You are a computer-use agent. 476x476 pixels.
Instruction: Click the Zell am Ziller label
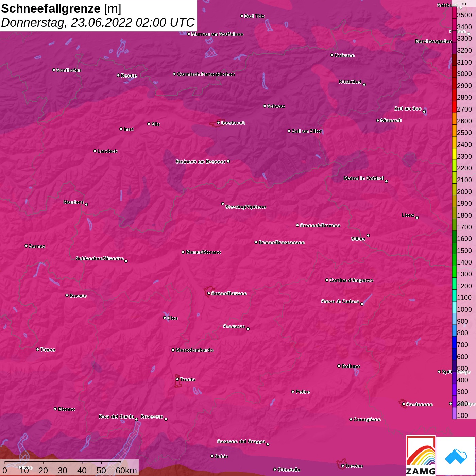307,131
